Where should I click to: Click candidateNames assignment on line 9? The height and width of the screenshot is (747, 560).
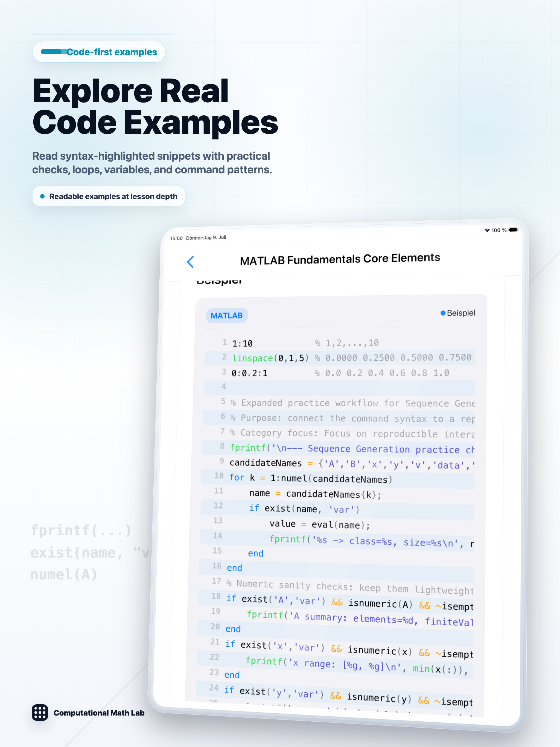tap(352, 464)
